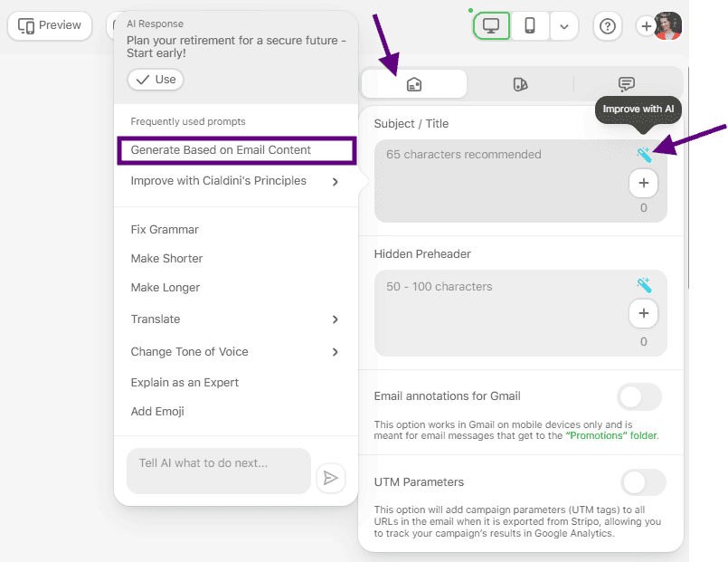
Task: Click plus button in Hidden Preheader field
Action: [644, 313]
